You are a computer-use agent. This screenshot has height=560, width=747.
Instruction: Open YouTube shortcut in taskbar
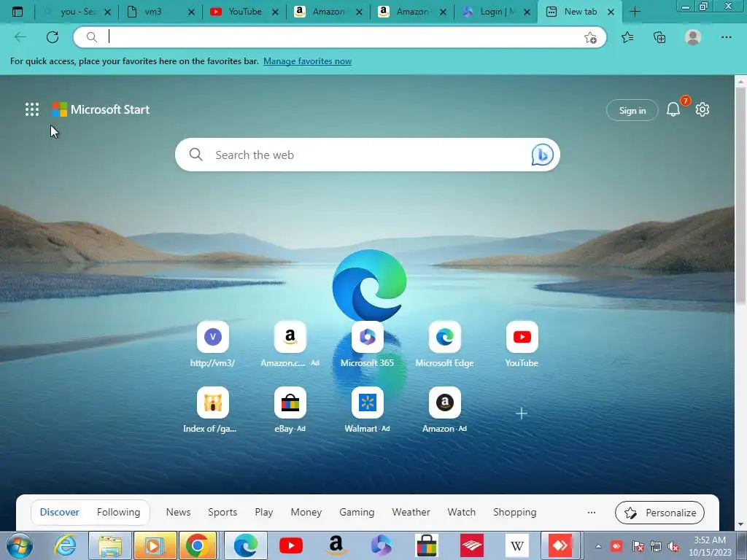coord(290,545)
